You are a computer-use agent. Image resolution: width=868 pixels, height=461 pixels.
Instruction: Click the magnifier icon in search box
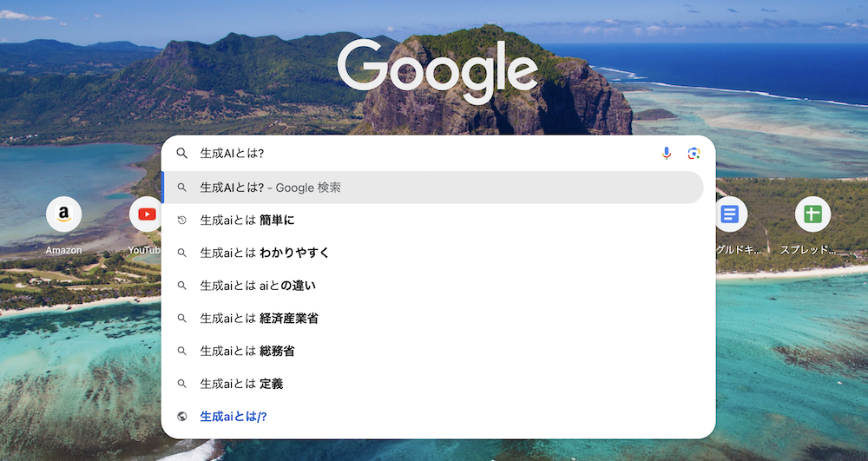click(x=181, y=154)
